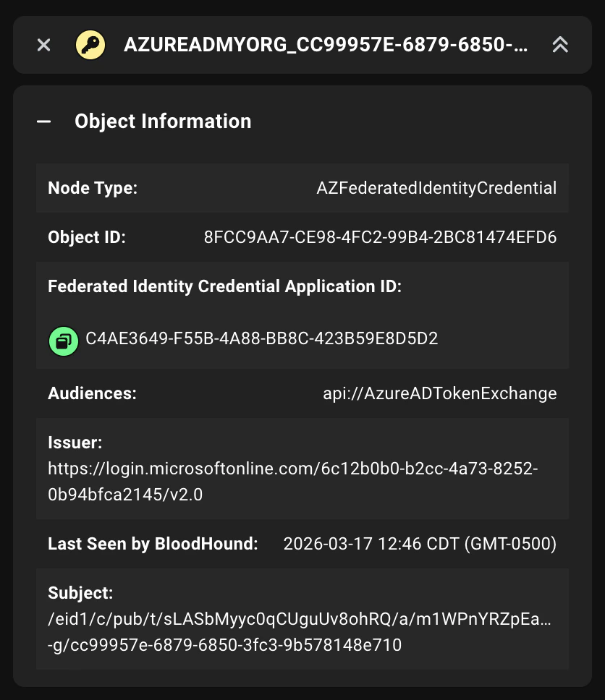Click the api://AzureADTokenExchange Audiences value
This screenshot has height=700, width=605.
click(x=439, y=393)
